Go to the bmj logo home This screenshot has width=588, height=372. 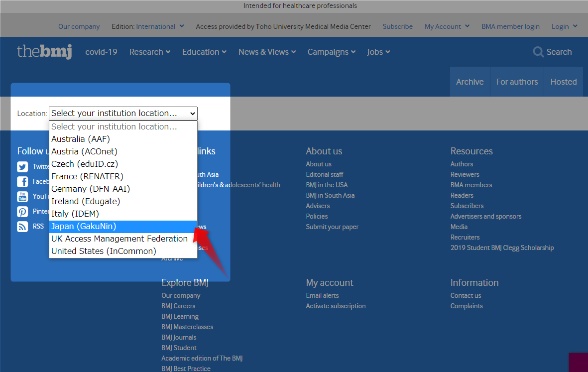pyautogui.click(x=44, y=51)
